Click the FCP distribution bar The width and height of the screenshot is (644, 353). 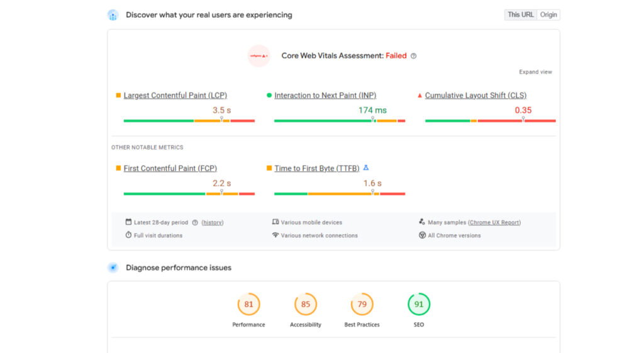tap(189, 194)
